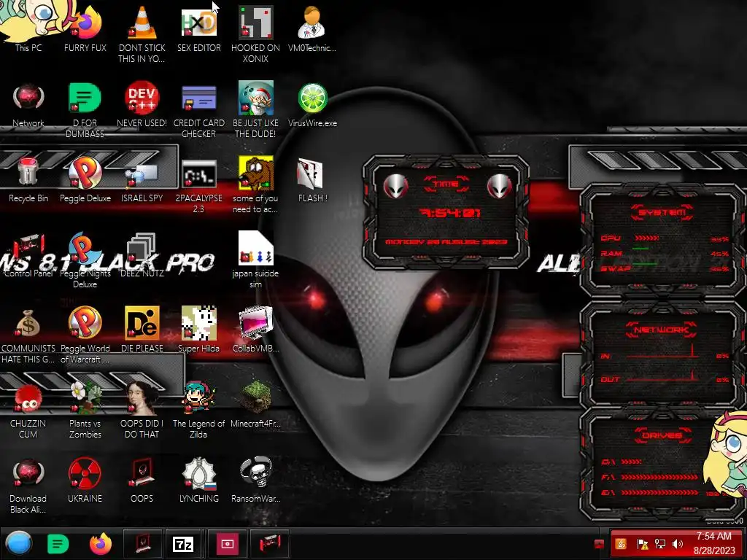Open the DIE PLEASE De icon

tap(142, 330)
